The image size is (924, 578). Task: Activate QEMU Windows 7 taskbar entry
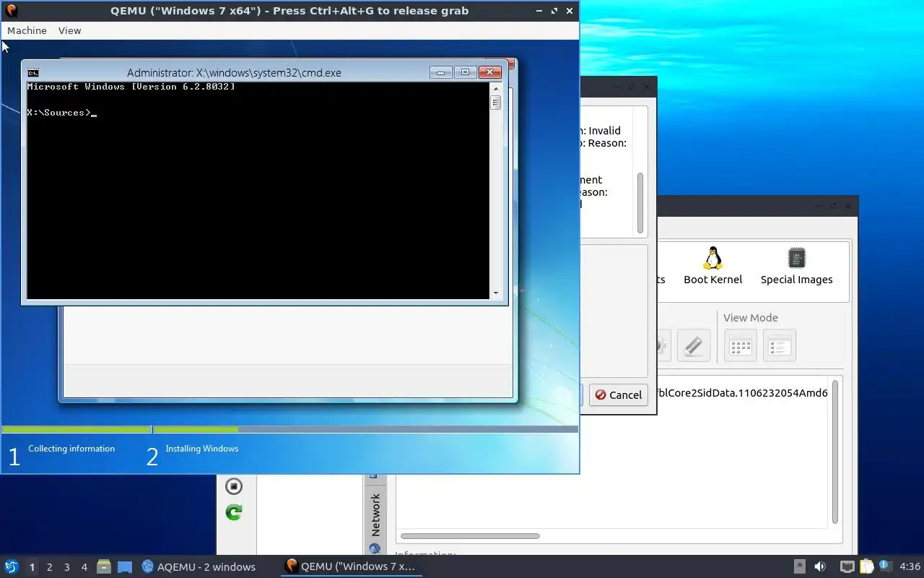351,566
